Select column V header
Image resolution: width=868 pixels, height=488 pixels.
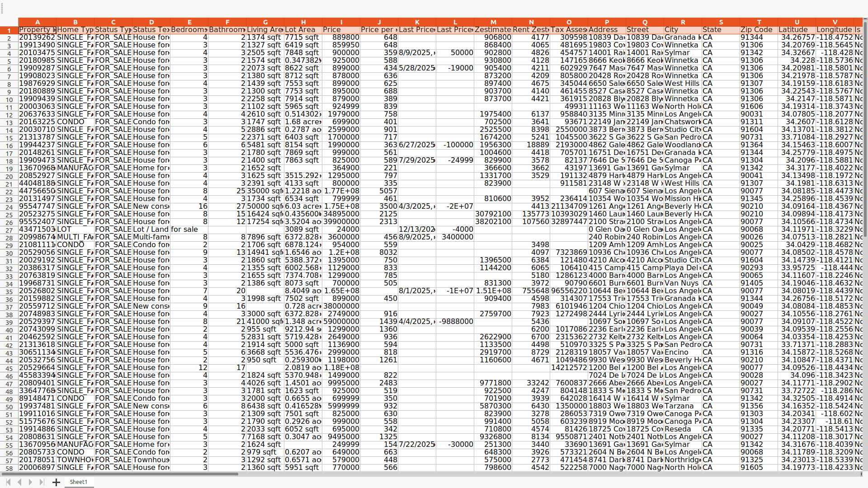click(835, 22)
